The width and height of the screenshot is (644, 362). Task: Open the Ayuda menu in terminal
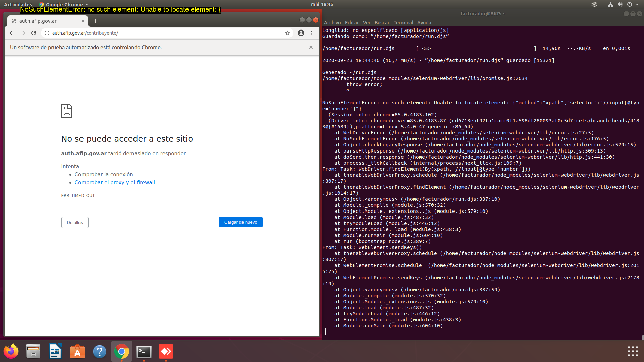point(424,23)
